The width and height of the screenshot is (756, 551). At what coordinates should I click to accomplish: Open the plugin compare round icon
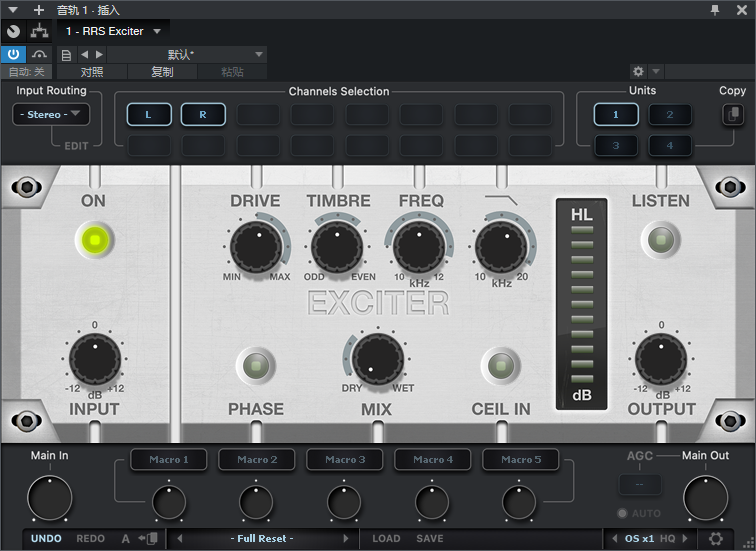(14, 31)
